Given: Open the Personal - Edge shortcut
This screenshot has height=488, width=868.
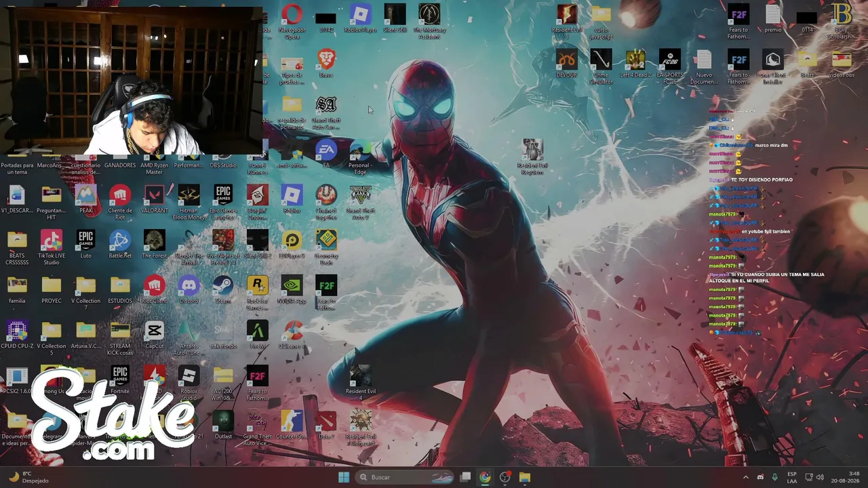Looking at the screenshot, I should tap(360, 157).
